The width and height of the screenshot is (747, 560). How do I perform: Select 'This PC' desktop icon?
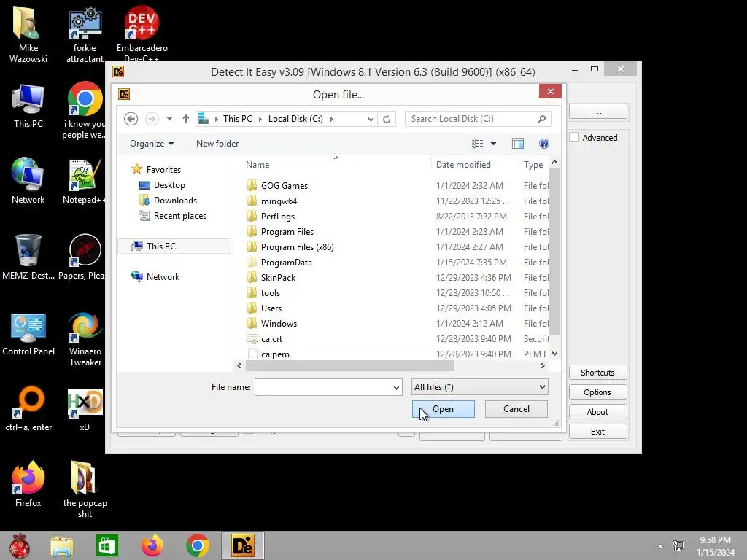pos(28,106)
